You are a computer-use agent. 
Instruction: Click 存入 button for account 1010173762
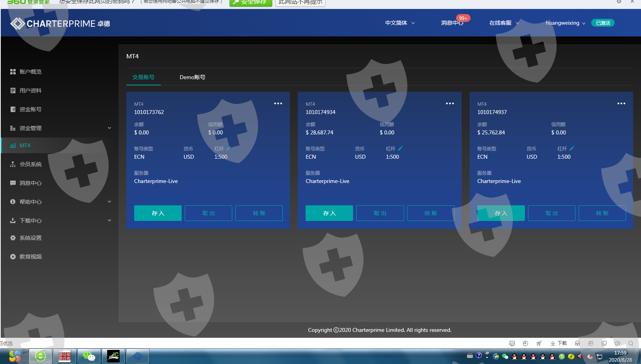tap(158, 213)
